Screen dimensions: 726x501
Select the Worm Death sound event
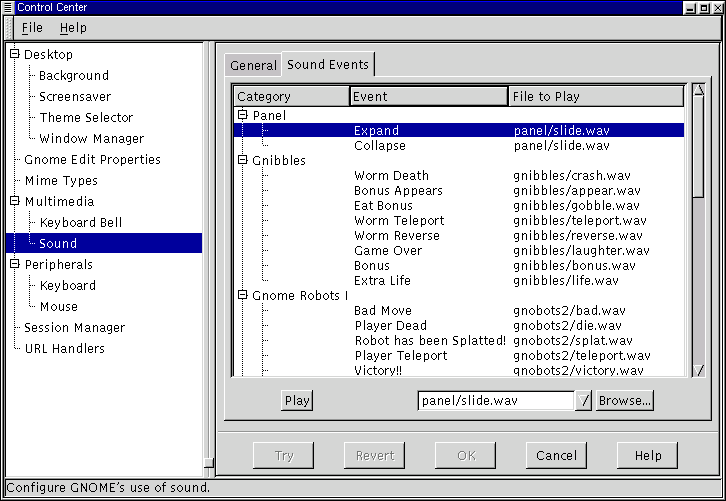click(x=391, y=176)
